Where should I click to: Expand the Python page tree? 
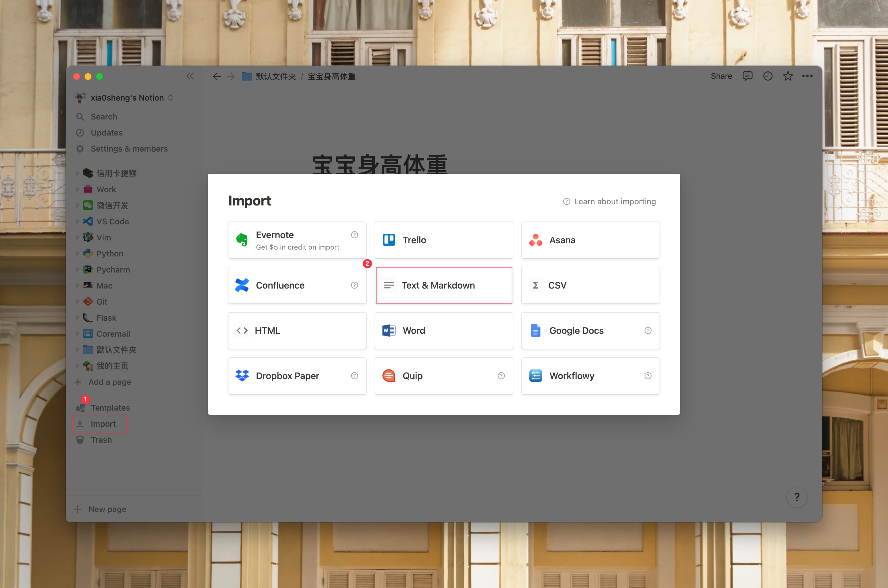click(x=77, y=254)
